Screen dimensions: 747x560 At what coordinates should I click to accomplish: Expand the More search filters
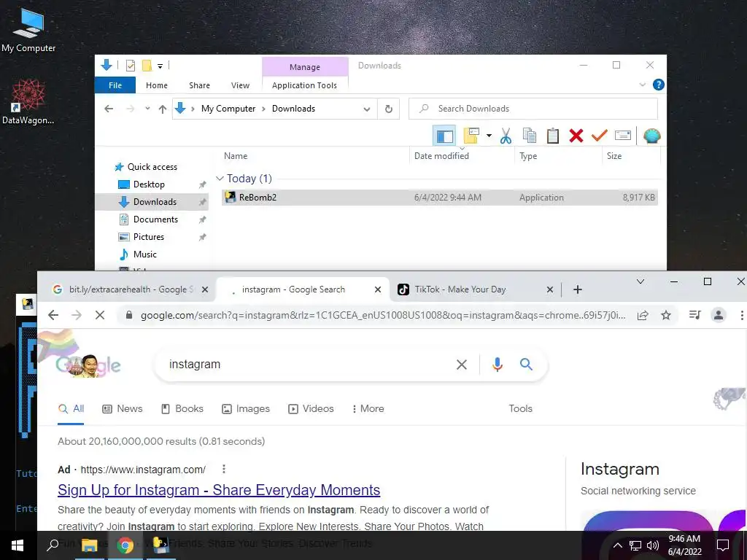[x=368, y=408]
